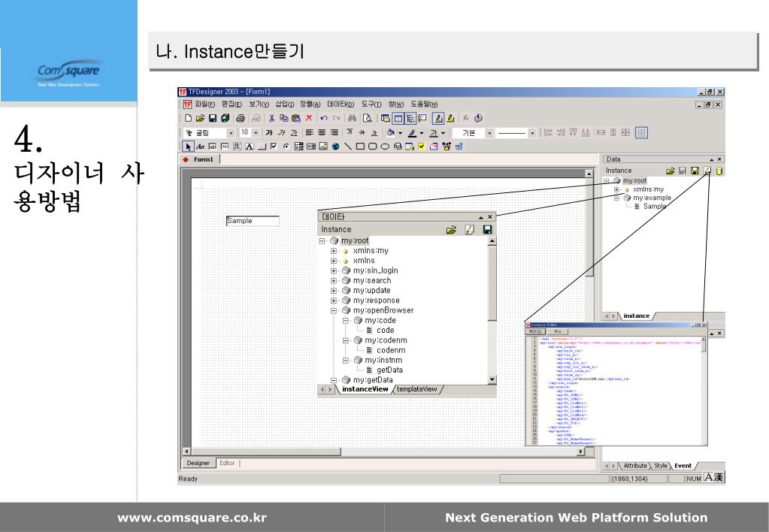Open the line style dropdown

532,133
